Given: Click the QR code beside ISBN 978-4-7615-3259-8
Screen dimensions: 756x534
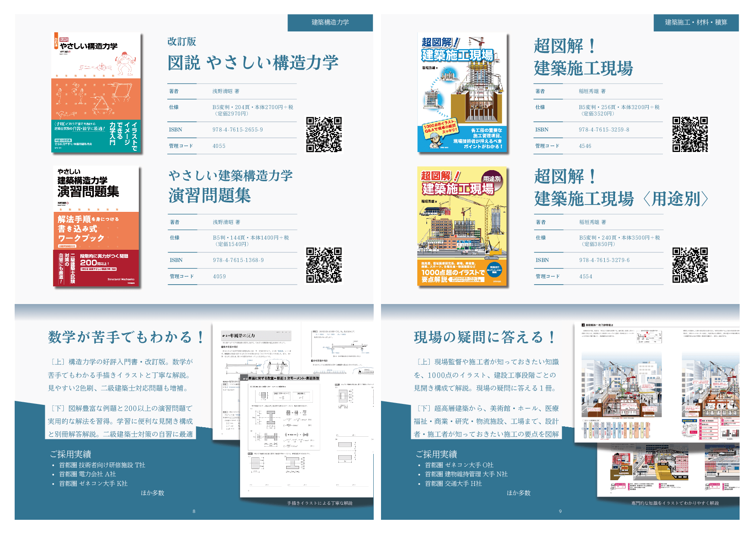Looking at the screenshot, I should coord(690,134).
